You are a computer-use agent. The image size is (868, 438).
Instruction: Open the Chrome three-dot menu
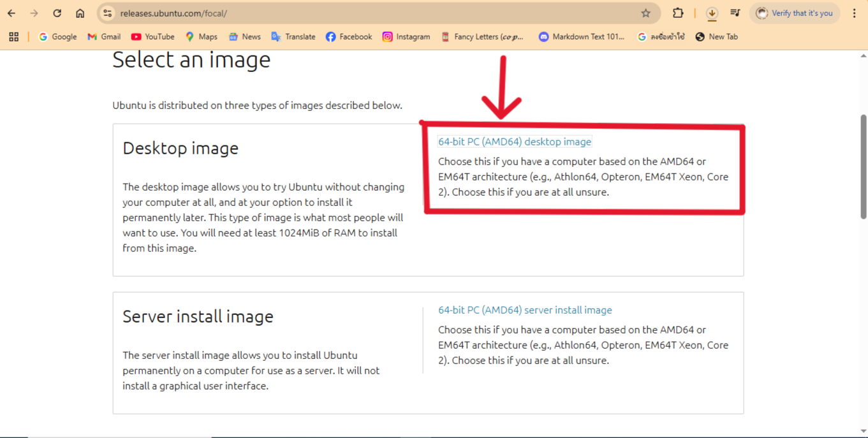[854, 13]
